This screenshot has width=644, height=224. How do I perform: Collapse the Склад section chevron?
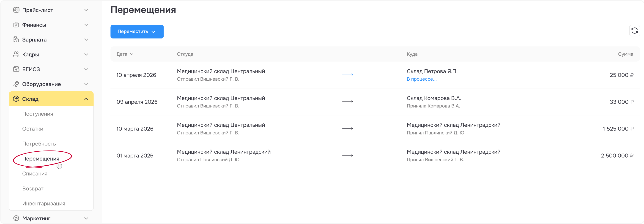[86, 99]
